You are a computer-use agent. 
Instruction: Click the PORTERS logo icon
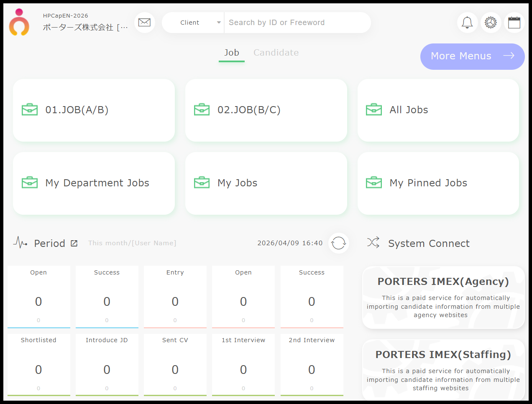pyautogui.click(x=19, y=23)
